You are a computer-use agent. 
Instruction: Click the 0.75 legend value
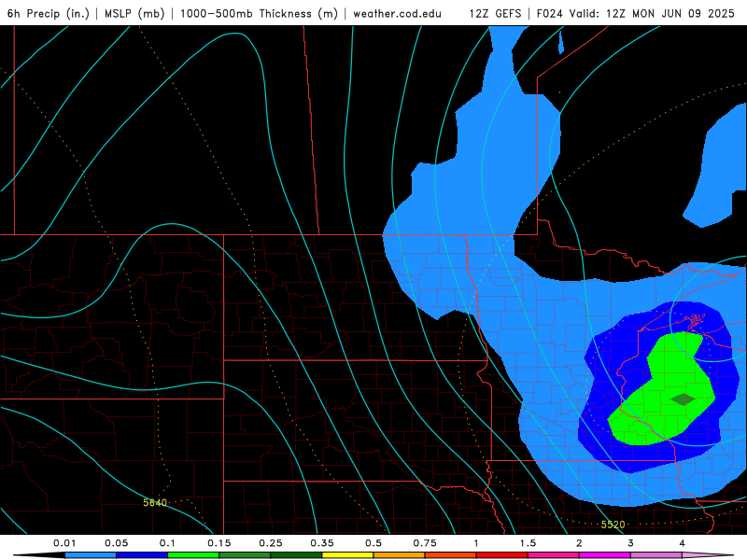pos(425,543)
